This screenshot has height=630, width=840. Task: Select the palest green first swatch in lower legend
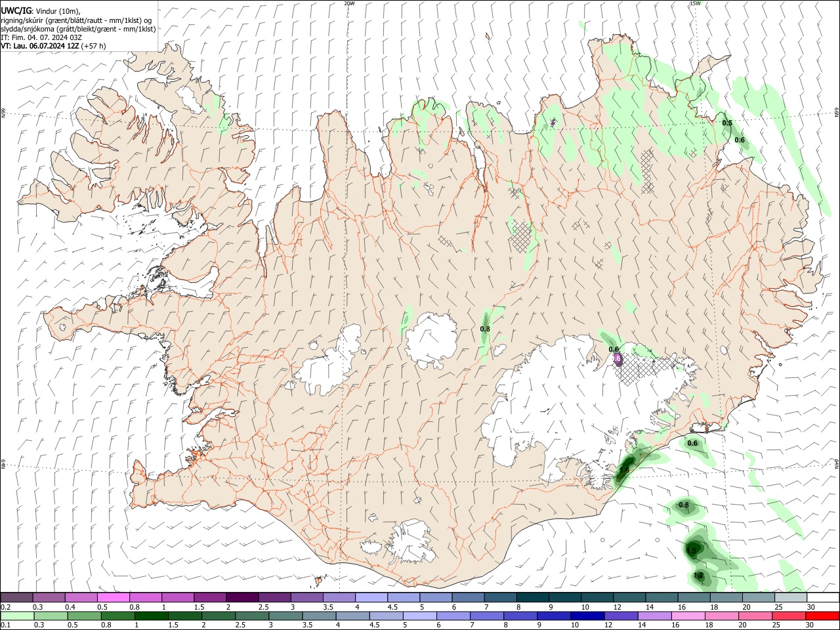tap(16, 616)
